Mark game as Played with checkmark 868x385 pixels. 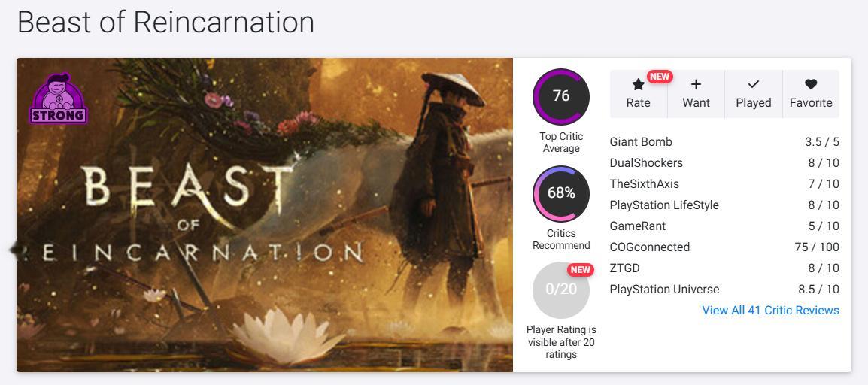[x=754, y=94]
